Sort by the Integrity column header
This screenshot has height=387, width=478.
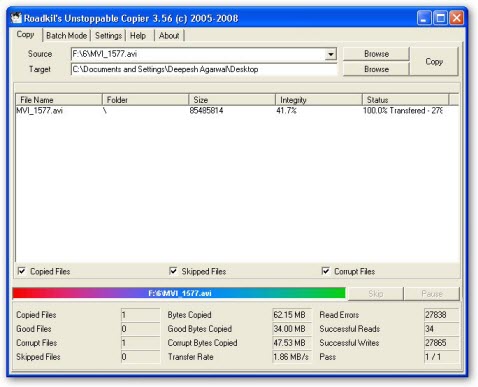pos(319,100)
